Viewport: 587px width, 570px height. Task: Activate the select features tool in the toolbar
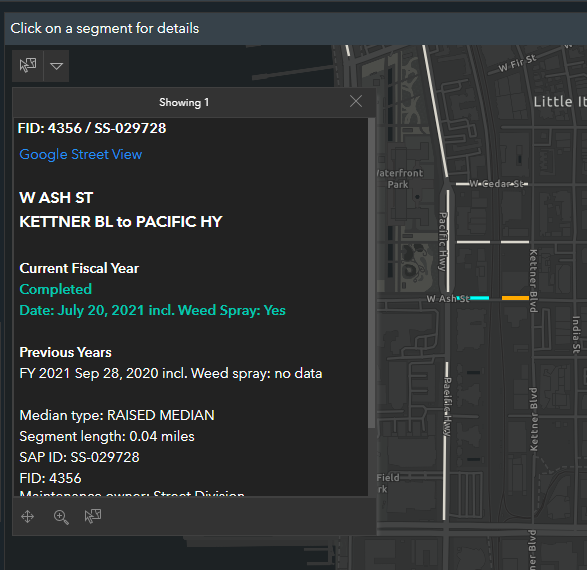point(28,66)
